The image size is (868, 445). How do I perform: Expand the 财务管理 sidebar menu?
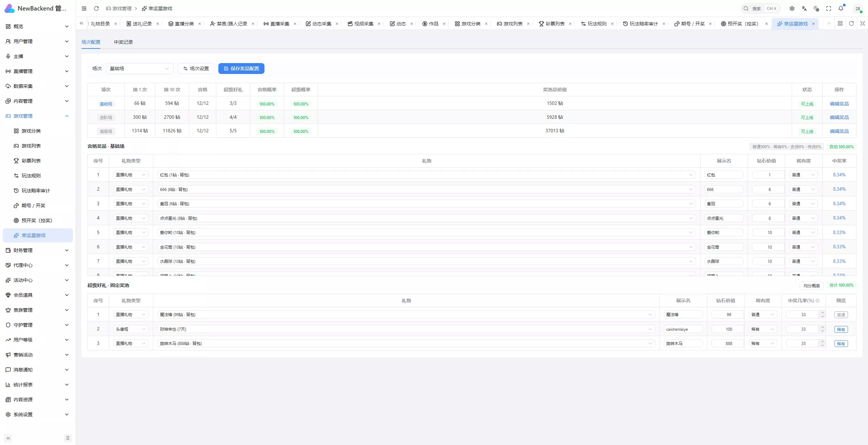coord(37,250)
